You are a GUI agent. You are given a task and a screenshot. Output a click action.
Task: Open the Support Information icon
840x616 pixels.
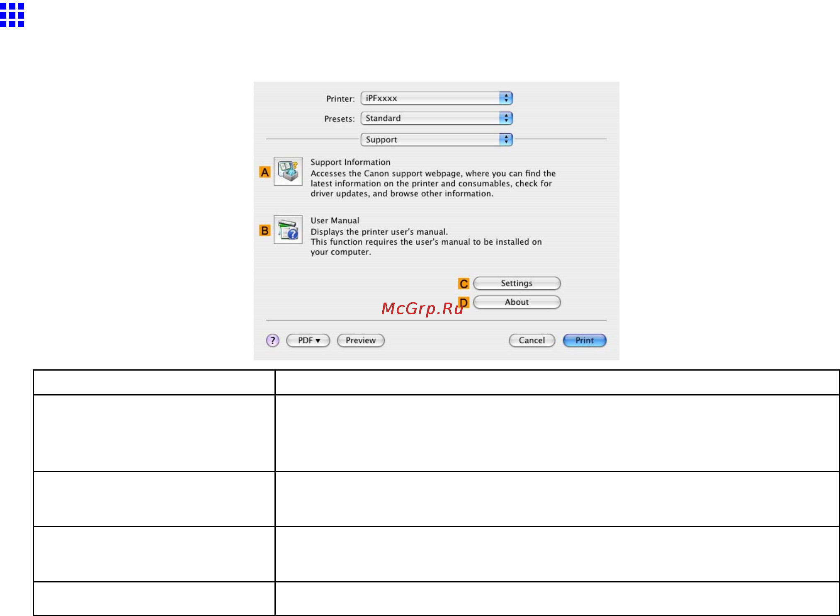288,171
